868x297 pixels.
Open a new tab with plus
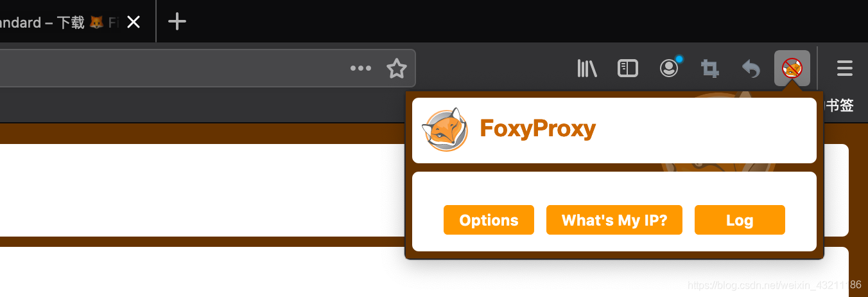pos(177,22)
